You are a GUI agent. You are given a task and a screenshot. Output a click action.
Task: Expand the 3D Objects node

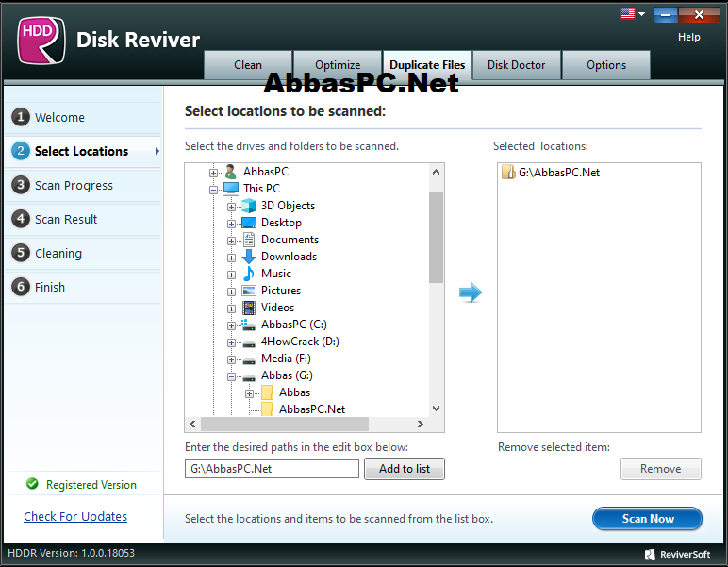[x=231, y=207]
